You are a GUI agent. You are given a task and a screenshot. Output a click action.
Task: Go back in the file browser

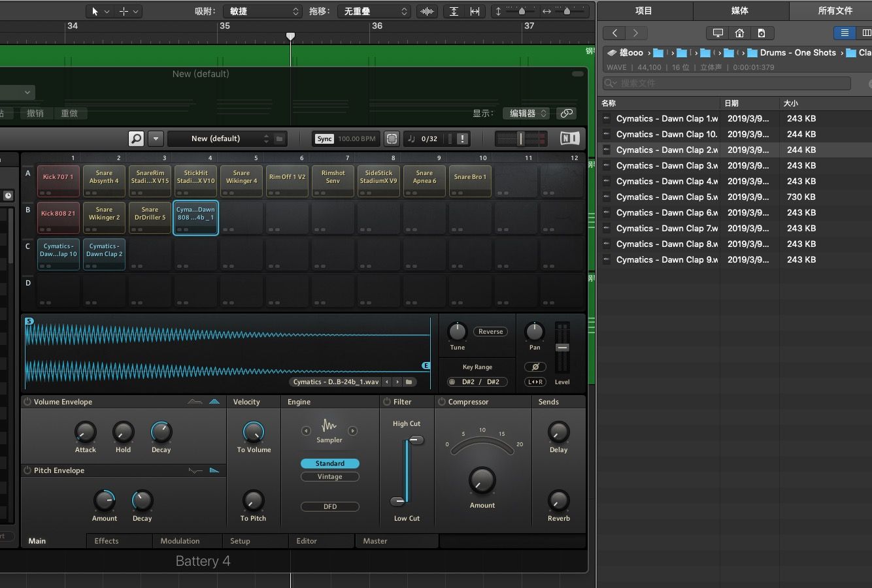pos(614,33)
